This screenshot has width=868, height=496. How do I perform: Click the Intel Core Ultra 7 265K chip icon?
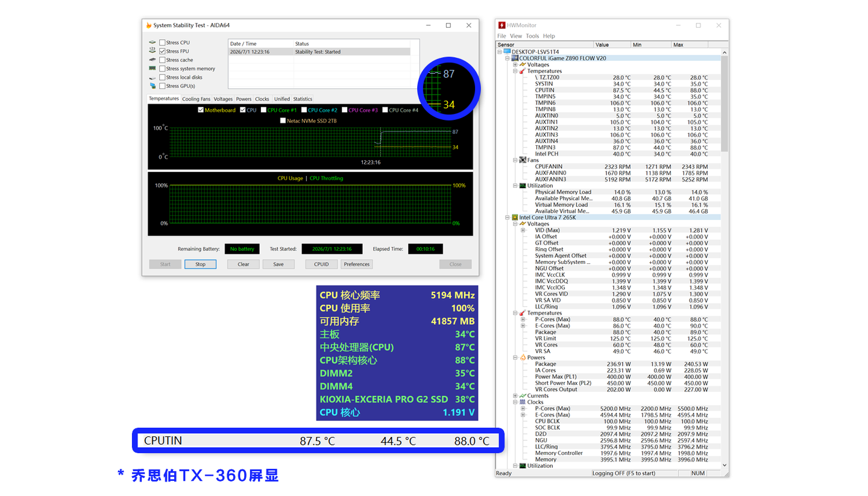pyautogui.click(x=515, y=217)
